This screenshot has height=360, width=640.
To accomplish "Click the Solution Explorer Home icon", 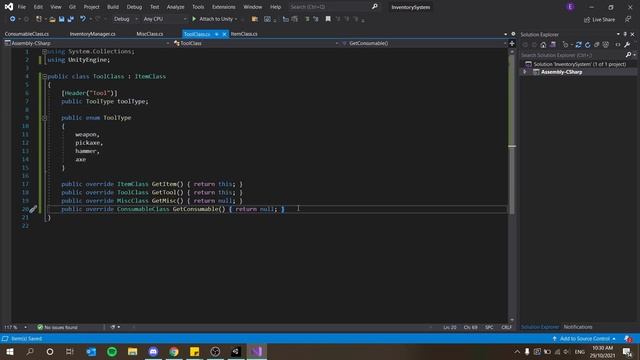I will pos(543,45).
